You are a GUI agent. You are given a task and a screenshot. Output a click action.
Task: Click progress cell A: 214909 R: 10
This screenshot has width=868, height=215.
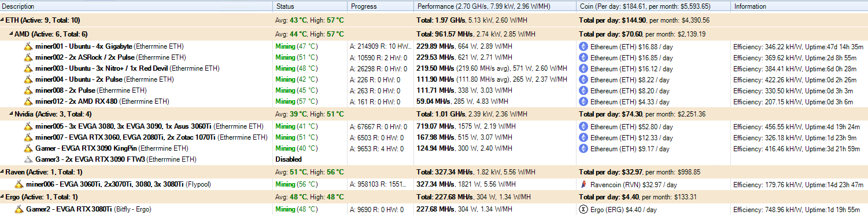[381, 46]
